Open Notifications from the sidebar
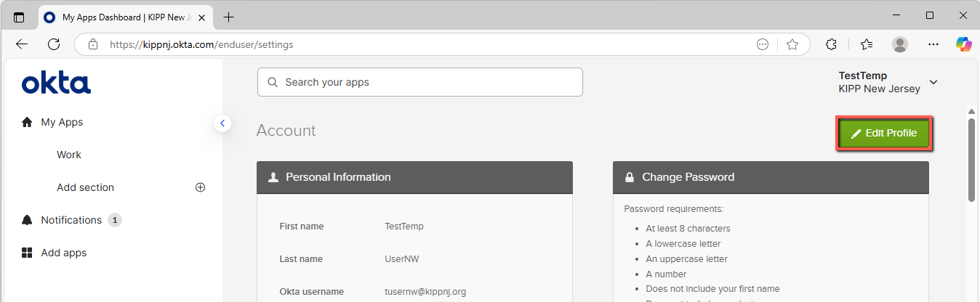This screenshot has width=980, height=302. point(71,220)
